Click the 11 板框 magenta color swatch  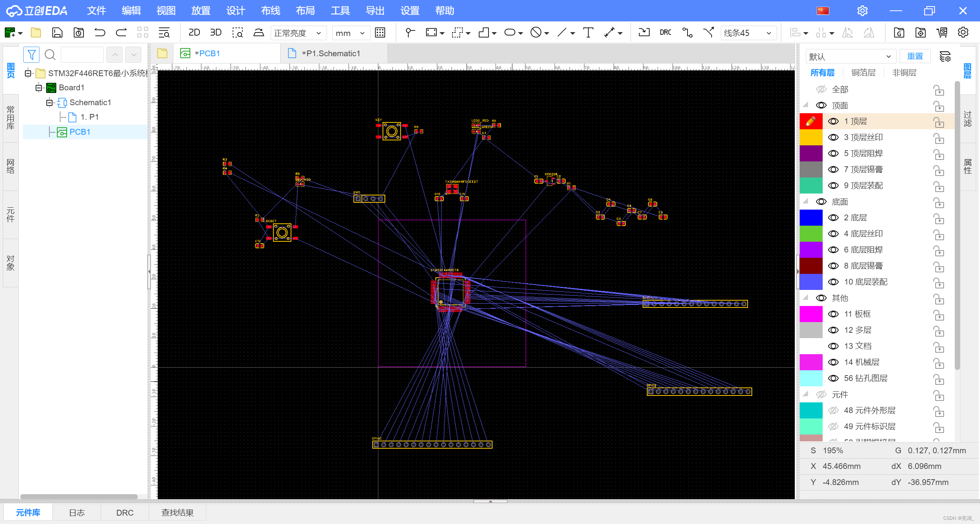tap(811, 314)
